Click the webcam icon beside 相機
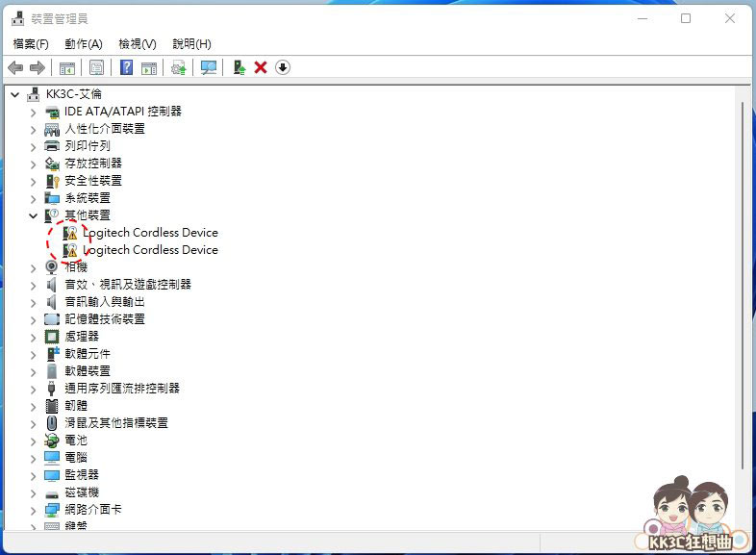Viewport: 756px width, 555px height. tap(52, 266)
